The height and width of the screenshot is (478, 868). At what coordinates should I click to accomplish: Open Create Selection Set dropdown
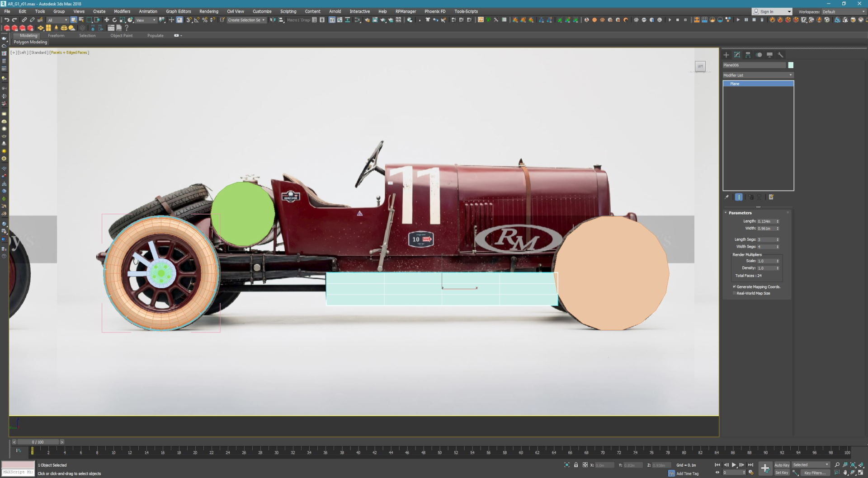pos(246,20)
